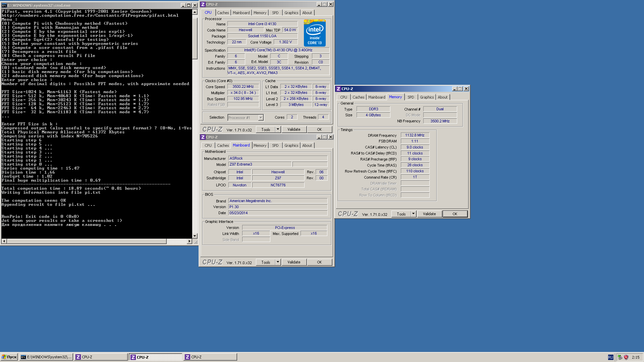The image size is (644, 362).
Task: Click Validate in the Memory window
Action: coord(429,214)
